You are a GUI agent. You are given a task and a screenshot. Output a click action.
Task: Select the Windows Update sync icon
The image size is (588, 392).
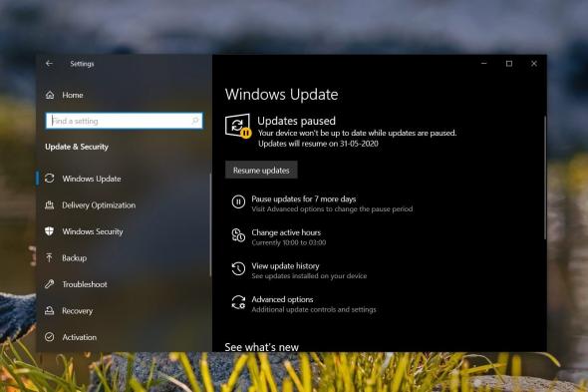pos(50,179)
